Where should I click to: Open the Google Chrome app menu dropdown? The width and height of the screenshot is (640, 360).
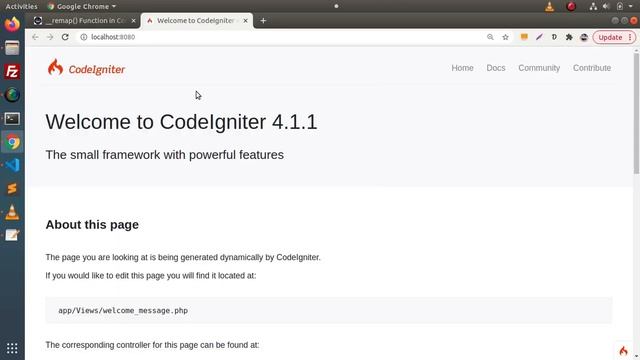pyautogui.click(x=82, y=6)
